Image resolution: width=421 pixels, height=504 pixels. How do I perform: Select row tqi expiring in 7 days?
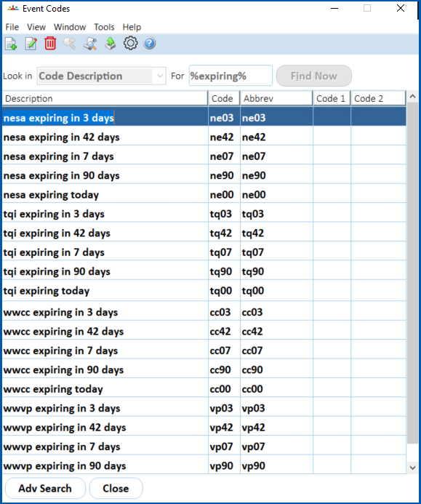[204, 251]
